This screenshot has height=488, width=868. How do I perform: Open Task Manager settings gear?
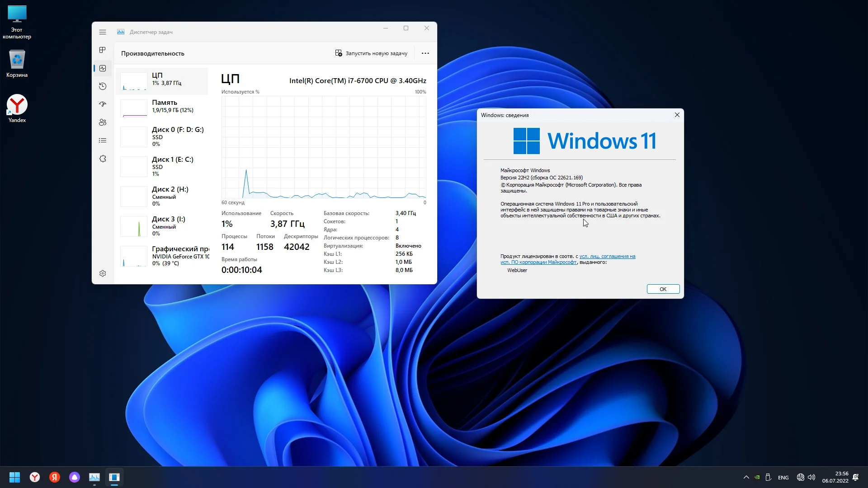103,273
